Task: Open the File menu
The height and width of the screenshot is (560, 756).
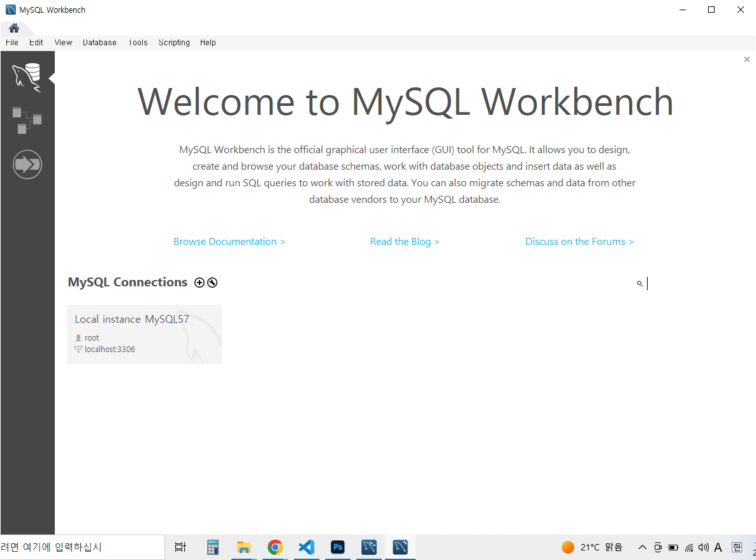Action: coord(12,43)
